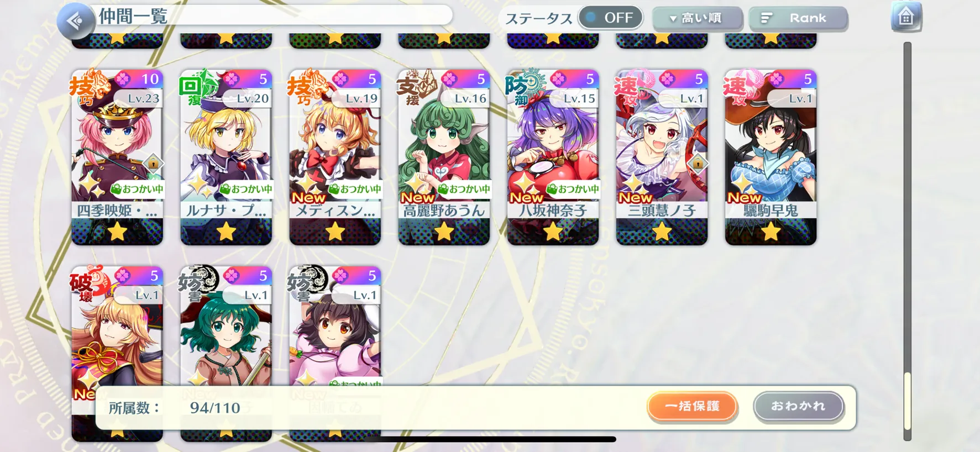
Task: Tap the sort-lines icon on Rank button
Action: point(766,18)
